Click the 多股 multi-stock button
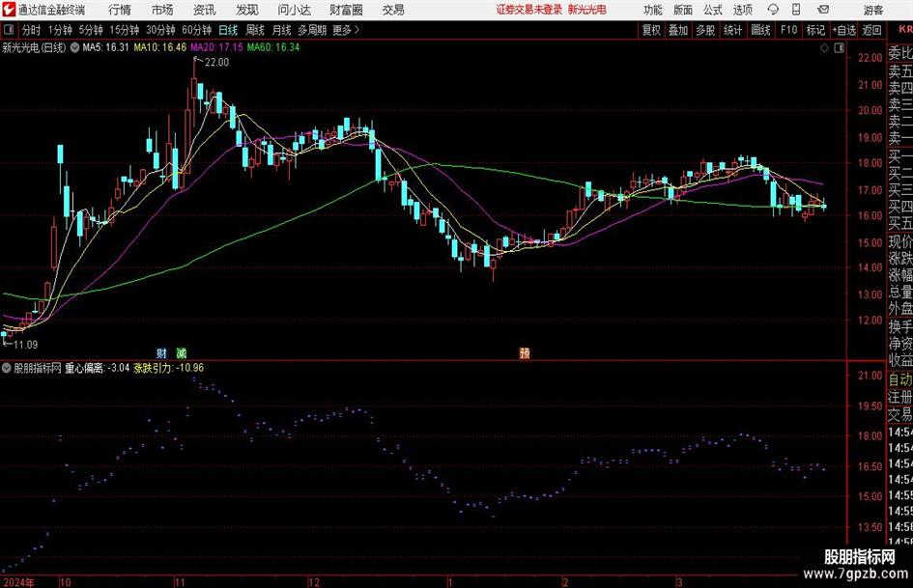Image resolution: width=913 pixels, height=588 pixels. point(705,30)
